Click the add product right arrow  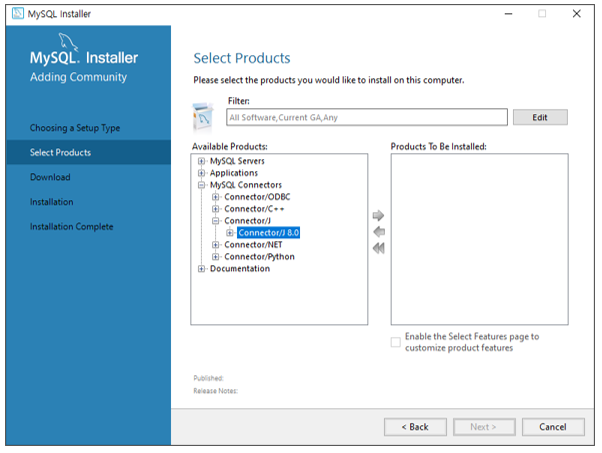coord(378,215)
